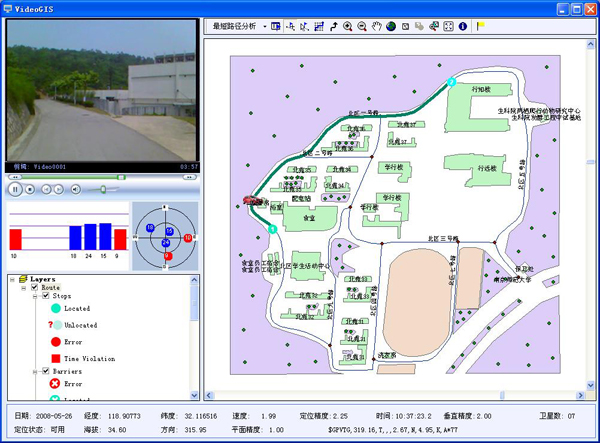Viewport: 600px width, 443px height.
Task: Select the pan hand tool
Action: pyautogui.click(x=377, y=26)
